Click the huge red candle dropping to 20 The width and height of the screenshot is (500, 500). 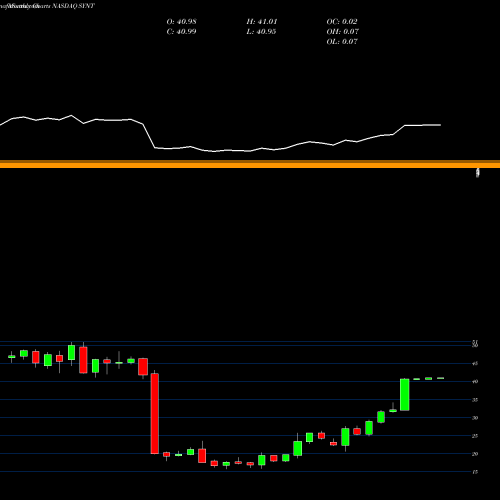155,413
